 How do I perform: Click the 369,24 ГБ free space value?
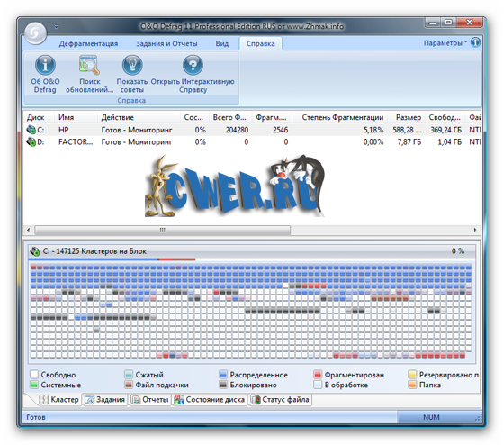(x=446, y=130)
